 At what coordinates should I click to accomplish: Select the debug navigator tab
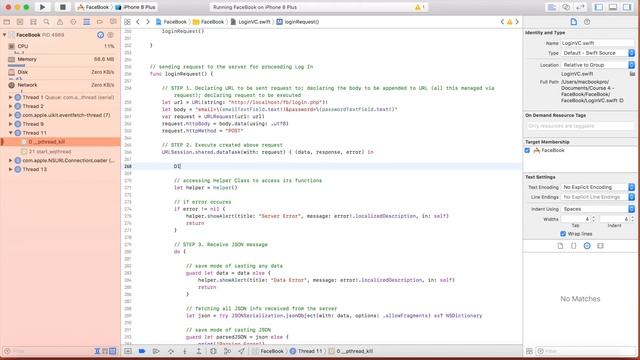(87, 22)
